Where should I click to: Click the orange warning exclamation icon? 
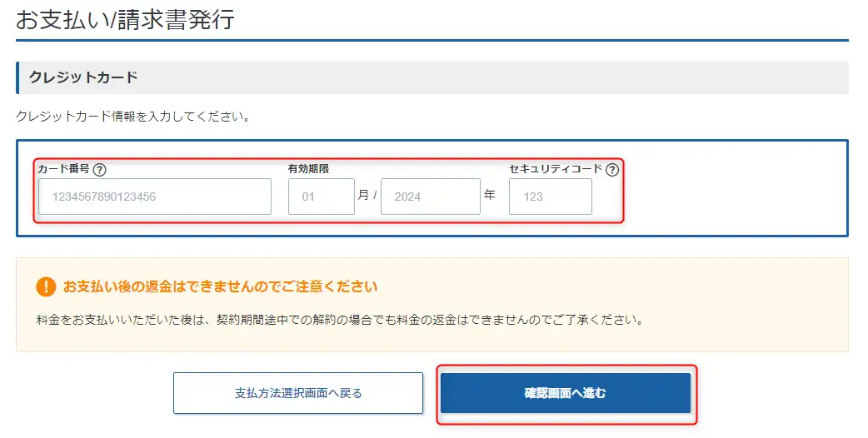coord(46,286)
